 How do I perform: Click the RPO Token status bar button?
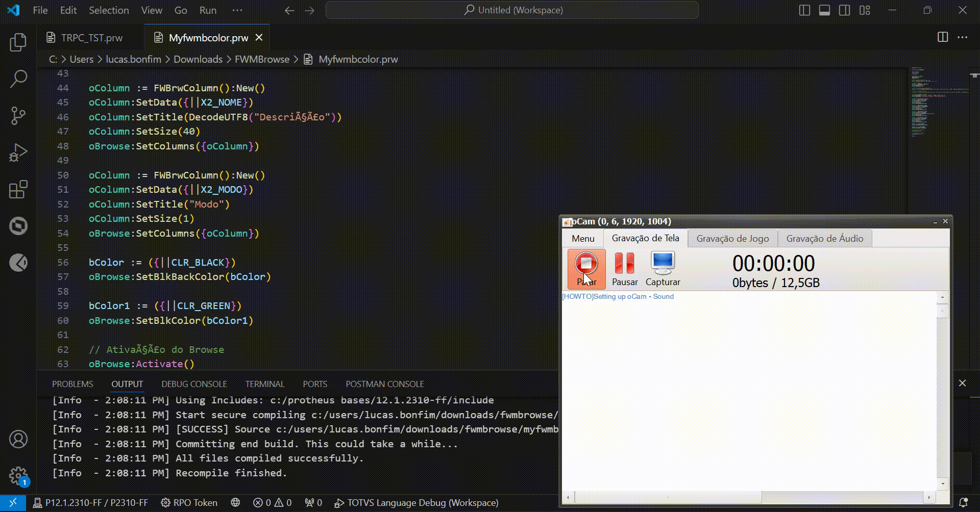[189, 503]
